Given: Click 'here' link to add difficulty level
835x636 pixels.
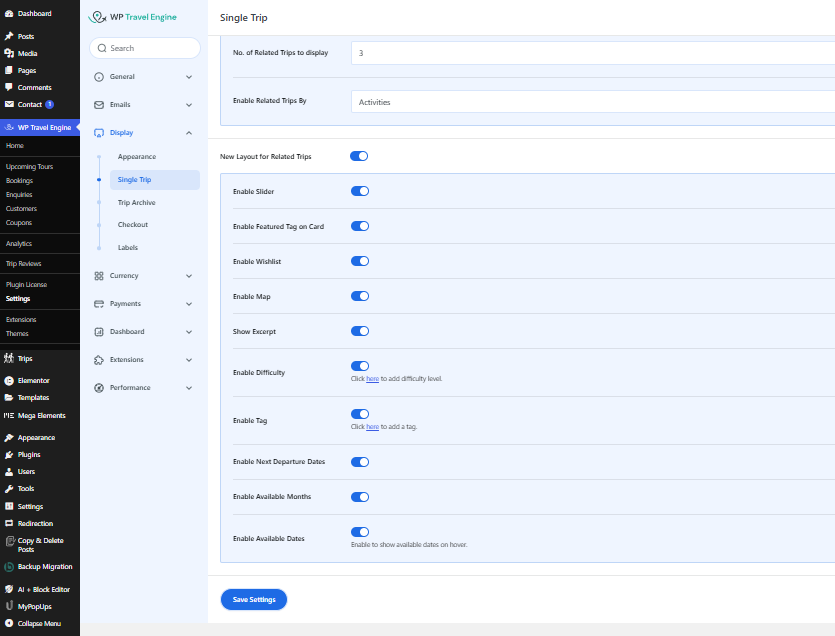Looking at the screenshot, I should [372, 379].
